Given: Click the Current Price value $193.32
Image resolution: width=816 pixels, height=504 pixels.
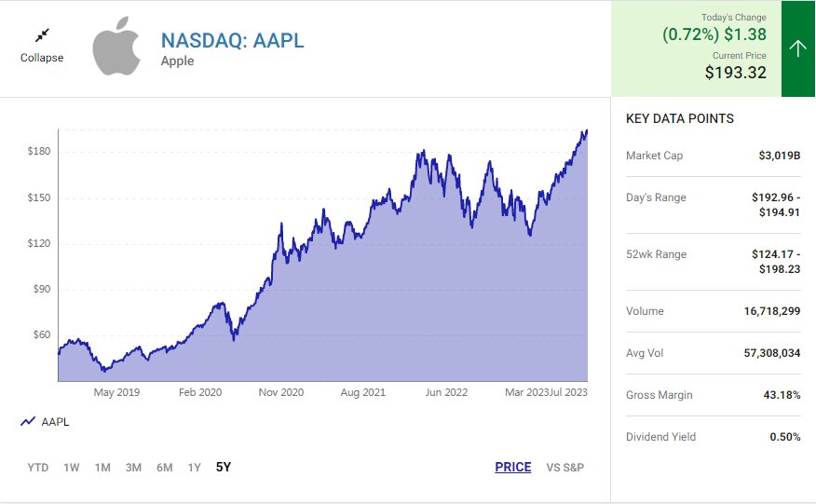Looking at the screenshot, I should click(x=735, y=72).
